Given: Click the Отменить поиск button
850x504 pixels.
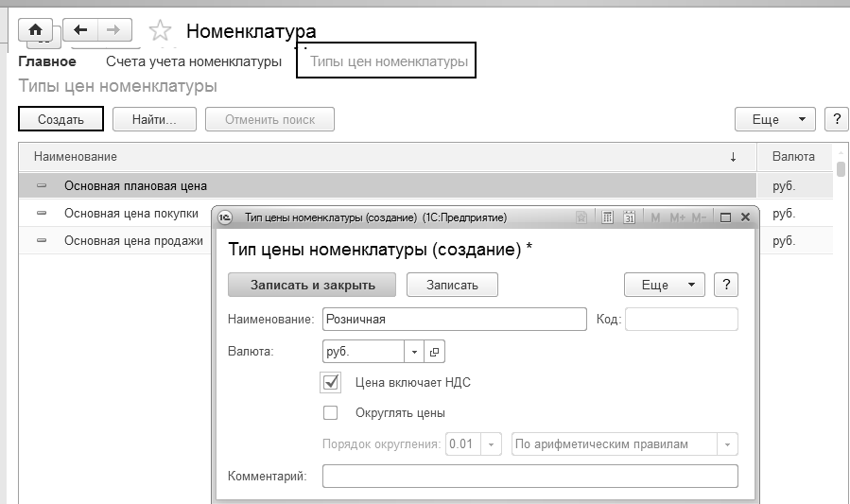Looking at the screenshot, I should [270, 119].
